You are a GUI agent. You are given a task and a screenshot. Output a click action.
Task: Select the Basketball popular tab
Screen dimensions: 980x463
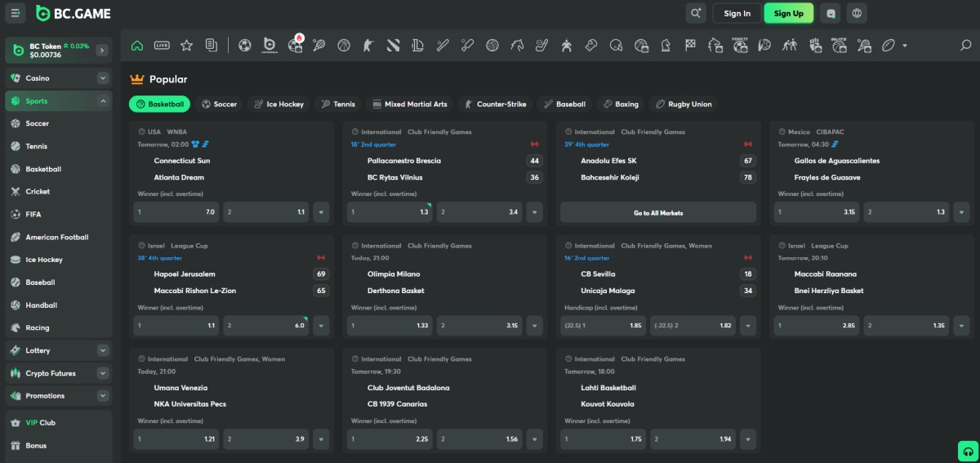[x=160, y=105]
